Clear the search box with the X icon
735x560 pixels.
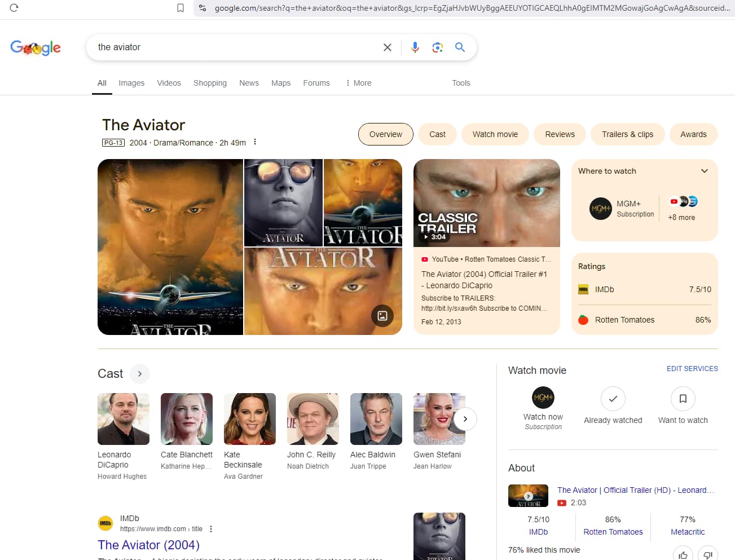[x=388, y=47]
